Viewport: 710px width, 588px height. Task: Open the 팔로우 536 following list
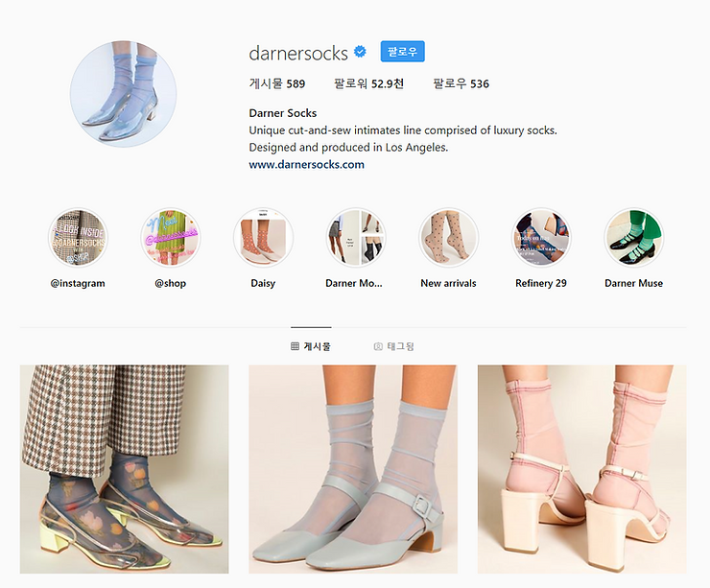point(461,83)
